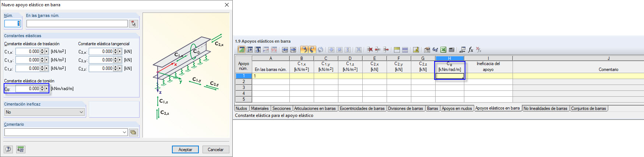Switch to the Materiales tab
The height and width of the screenshot is (157, 644).
[x=260, y=108]
